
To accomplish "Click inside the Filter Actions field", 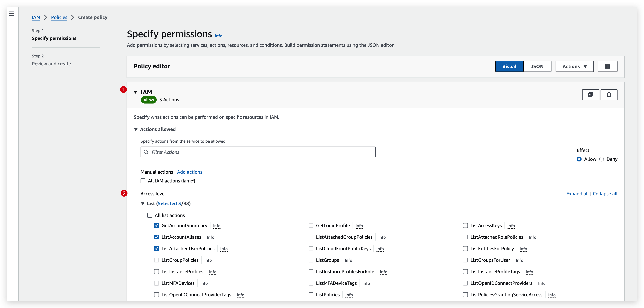I will click(257, 152).
